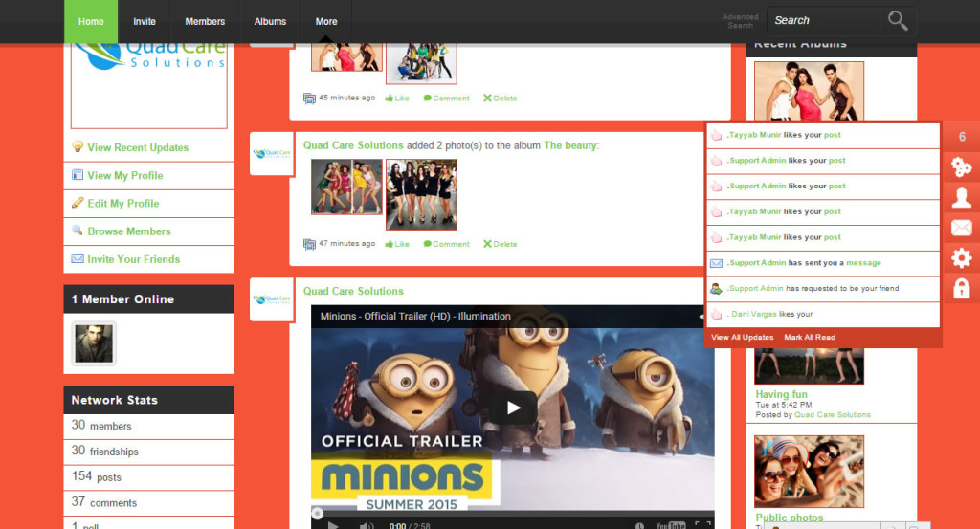
Task: Open messages envelope icon in sidebar
Action: [962, 228]
